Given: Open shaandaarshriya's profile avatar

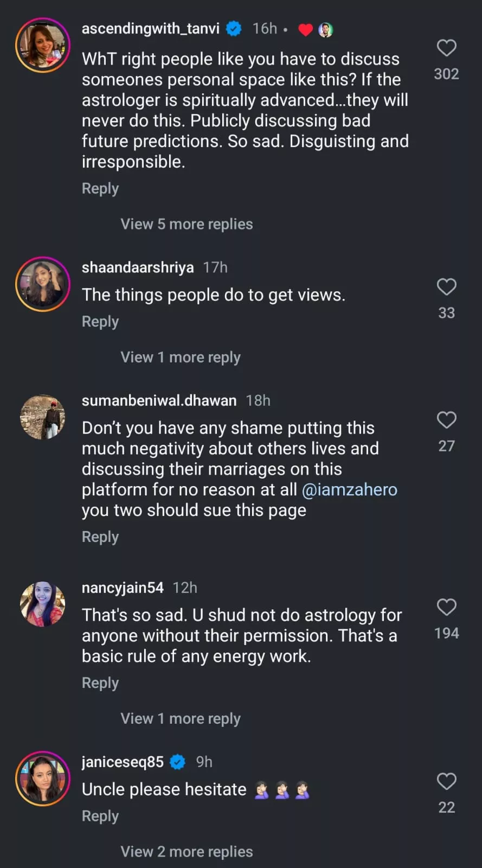Looking at the screenshot, I should [43, 284].
